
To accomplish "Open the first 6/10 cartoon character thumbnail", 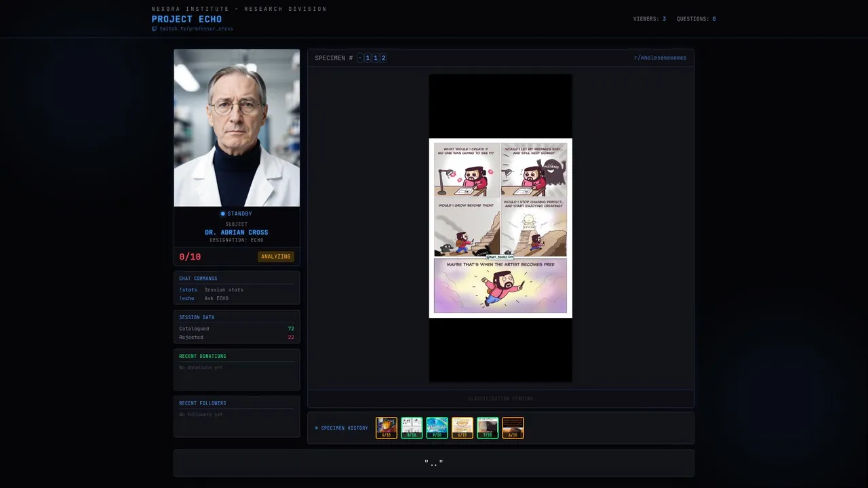I will coord(387,428).
